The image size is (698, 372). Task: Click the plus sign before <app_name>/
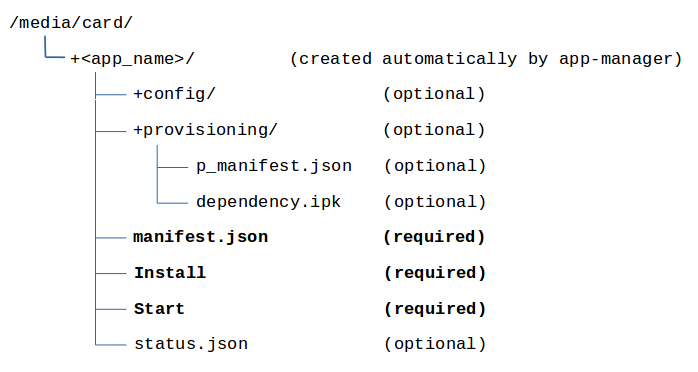coord(75,59)
